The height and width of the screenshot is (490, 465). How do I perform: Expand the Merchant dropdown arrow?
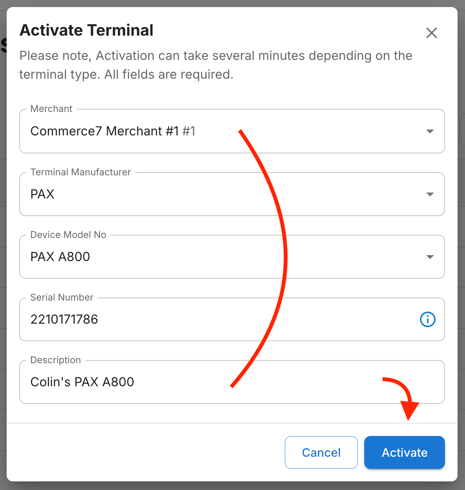pyautogui.click(x=430, y=131)
